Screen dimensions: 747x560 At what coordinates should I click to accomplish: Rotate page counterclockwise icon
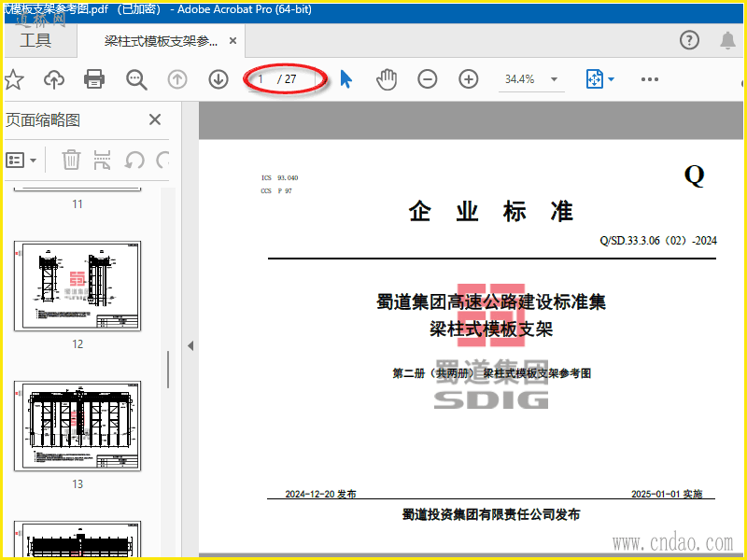134,160
